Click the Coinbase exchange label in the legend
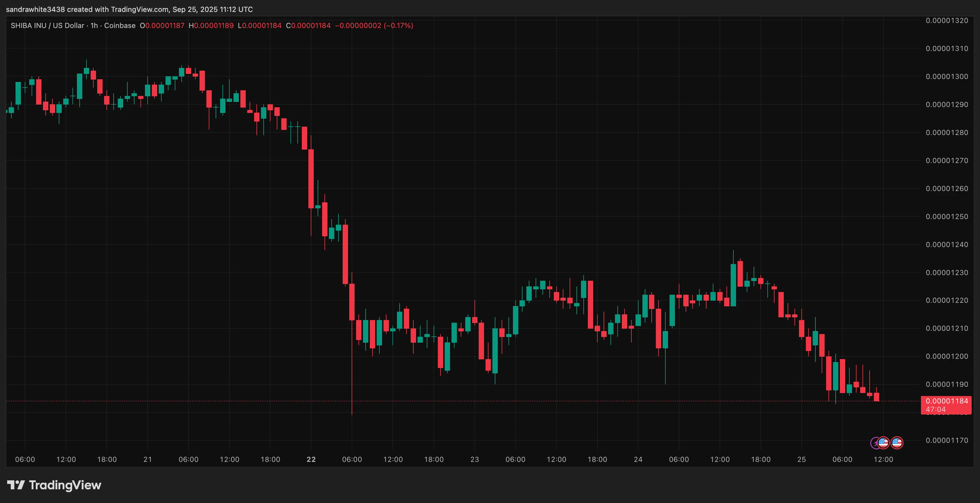Screen dimensions: 980x503 (120, 25)
